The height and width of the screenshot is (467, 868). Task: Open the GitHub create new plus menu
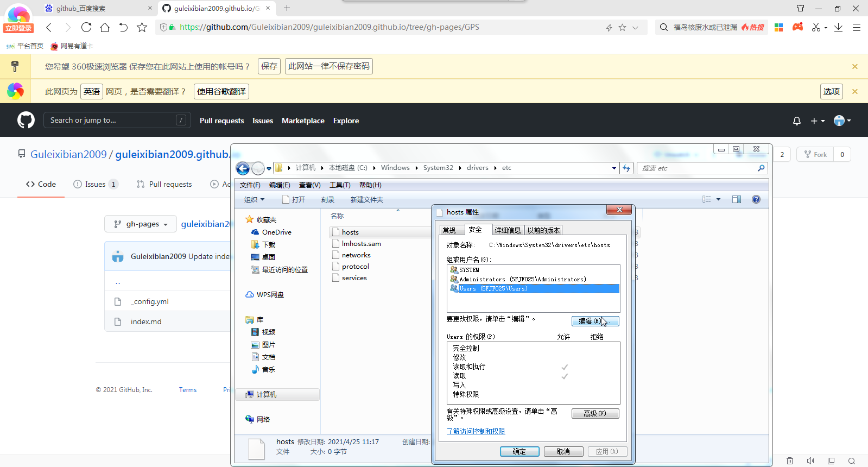818,121
